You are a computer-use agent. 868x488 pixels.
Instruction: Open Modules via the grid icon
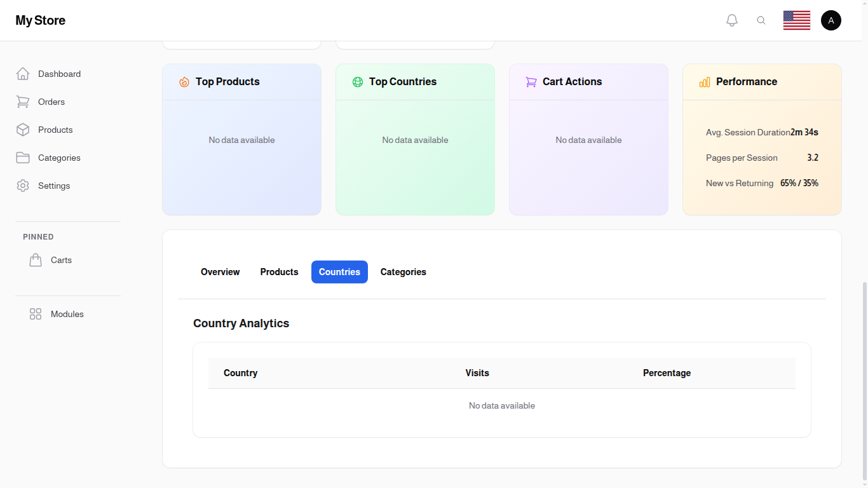[36, 313]
